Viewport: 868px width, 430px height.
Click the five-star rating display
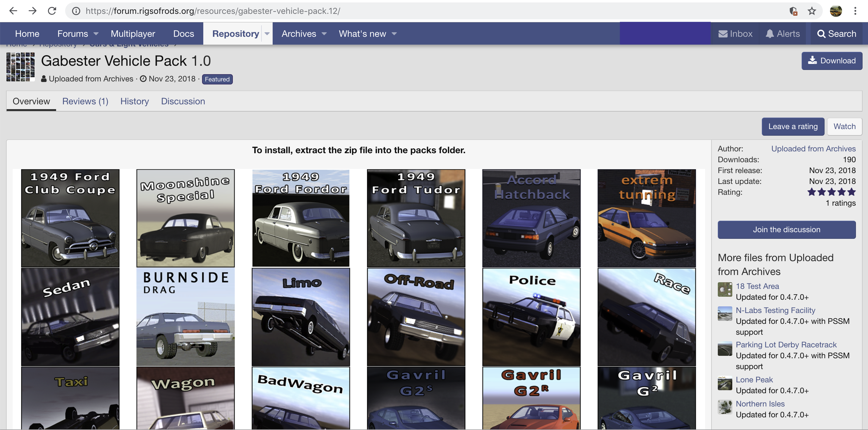831,192
